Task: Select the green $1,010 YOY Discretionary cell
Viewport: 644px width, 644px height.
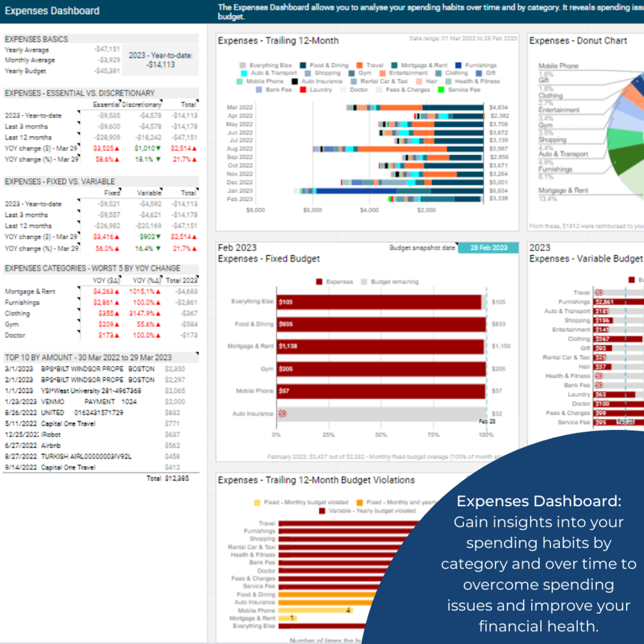Action: (147, 148)
